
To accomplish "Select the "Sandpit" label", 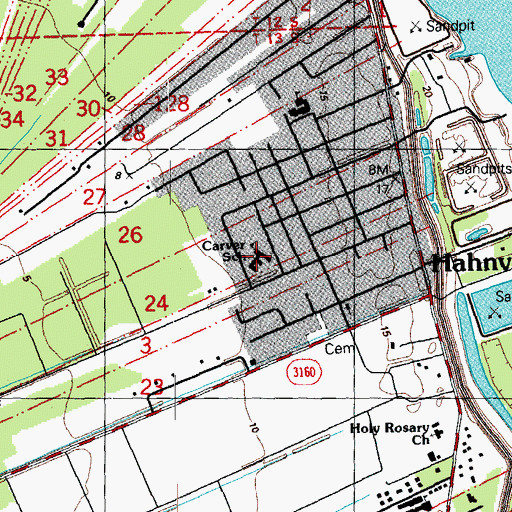I will click(450, 26).
